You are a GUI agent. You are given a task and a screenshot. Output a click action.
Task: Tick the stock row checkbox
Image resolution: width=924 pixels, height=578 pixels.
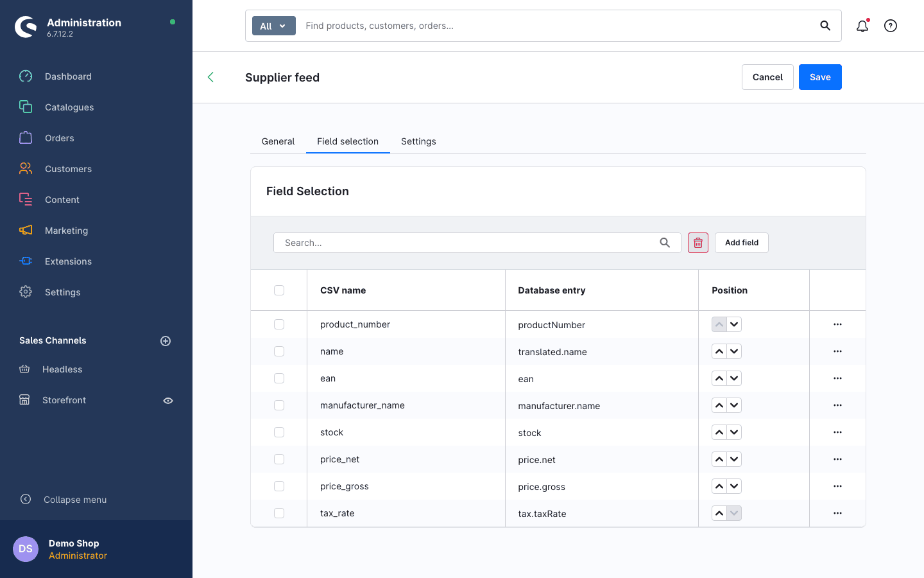pos(279,432)
